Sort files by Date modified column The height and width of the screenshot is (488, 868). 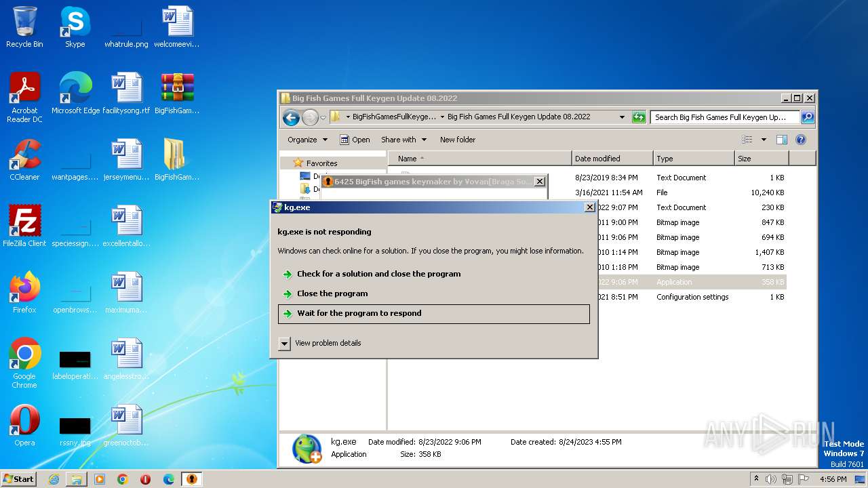[612, 159]
